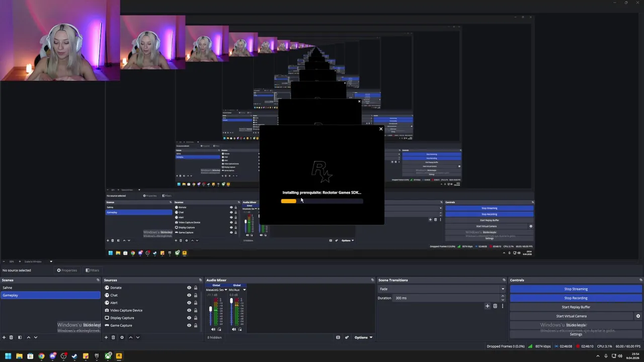Decrease transition duration with down arrow

coord(502,300)
